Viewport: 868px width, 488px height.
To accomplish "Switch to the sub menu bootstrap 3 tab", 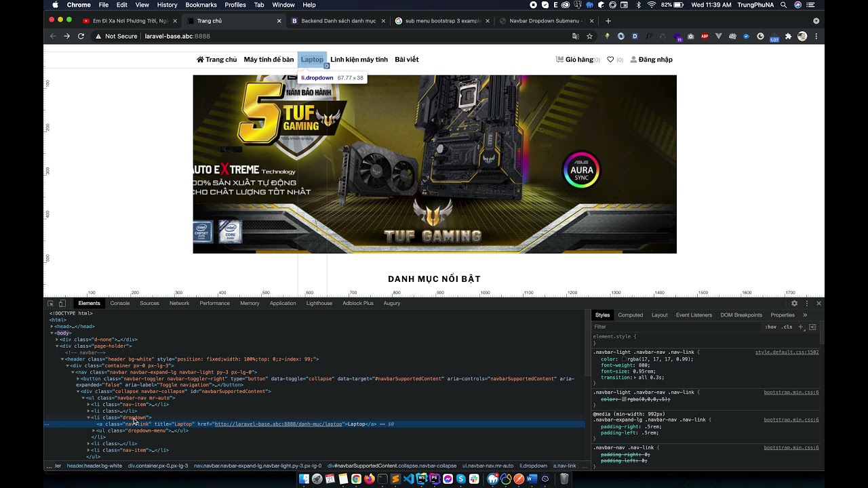I will 442,21.
